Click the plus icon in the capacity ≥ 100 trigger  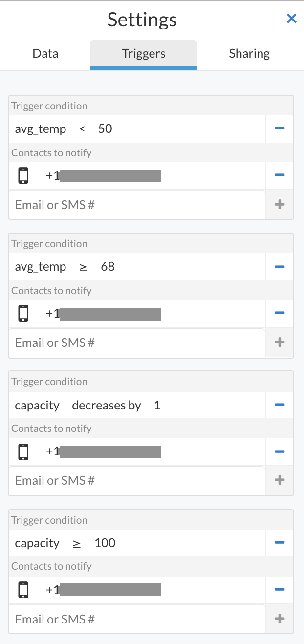(279, 618)
